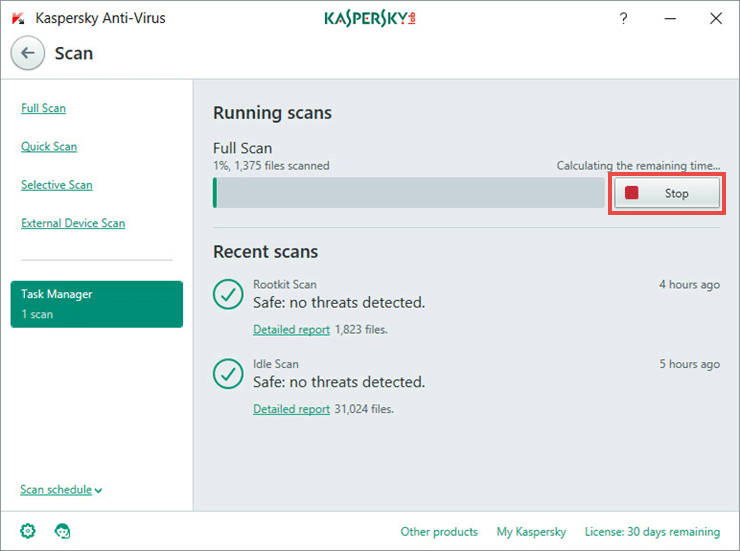Open the External Device Scan section
The width and height of the screenshot is (740, 551).
[73, 223]
